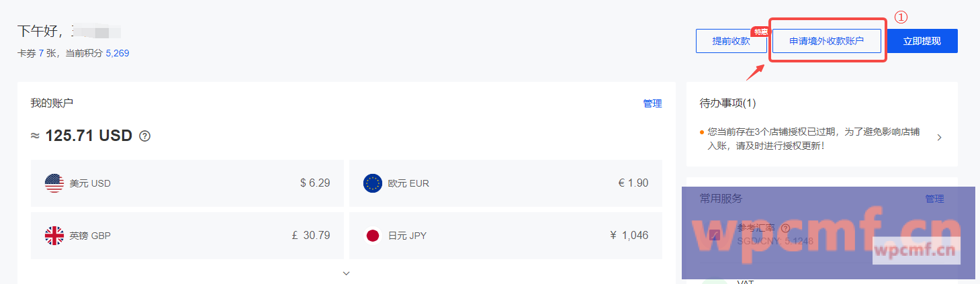Viewport: 980px width, 284px height.
Task: Click the EU flag icon for EUR
Action: click(373, 183)
